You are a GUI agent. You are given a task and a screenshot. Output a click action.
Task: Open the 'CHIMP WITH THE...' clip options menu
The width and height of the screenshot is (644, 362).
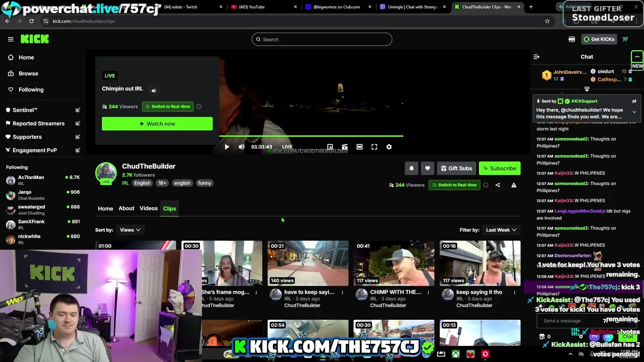pyautogui.click(x=428, y=292)
